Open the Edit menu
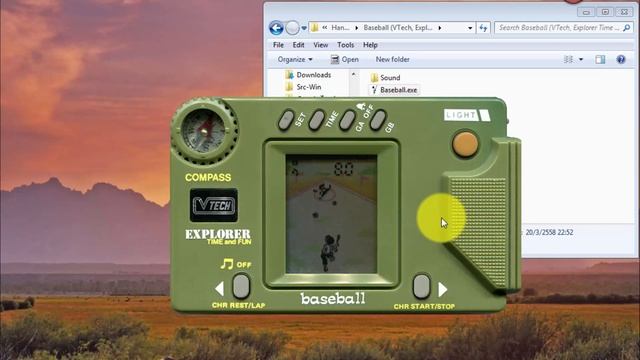The image size is (640, 360). pos(298,45)
